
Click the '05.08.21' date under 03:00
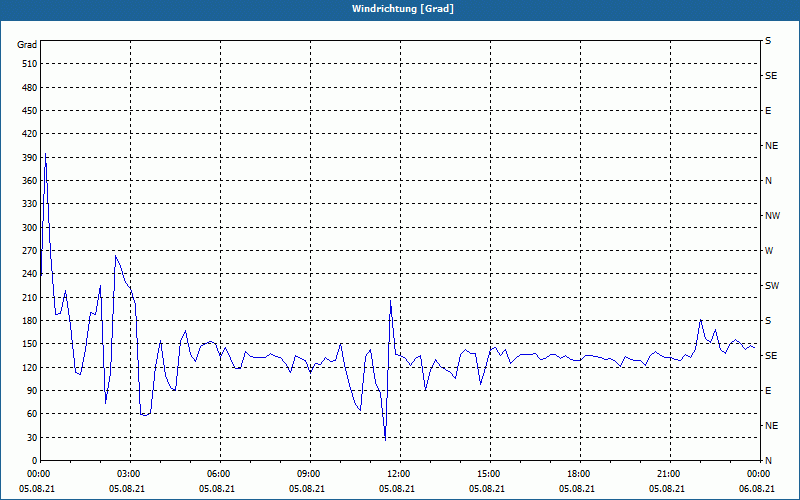pos(127,489)
